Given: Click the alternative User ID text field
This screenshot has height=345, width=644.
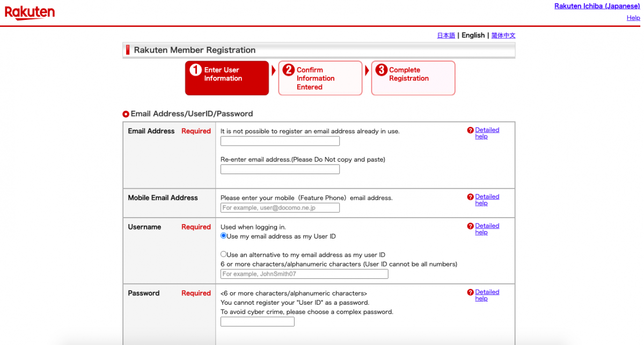Looking at the screenshot, I should point(304,274).
